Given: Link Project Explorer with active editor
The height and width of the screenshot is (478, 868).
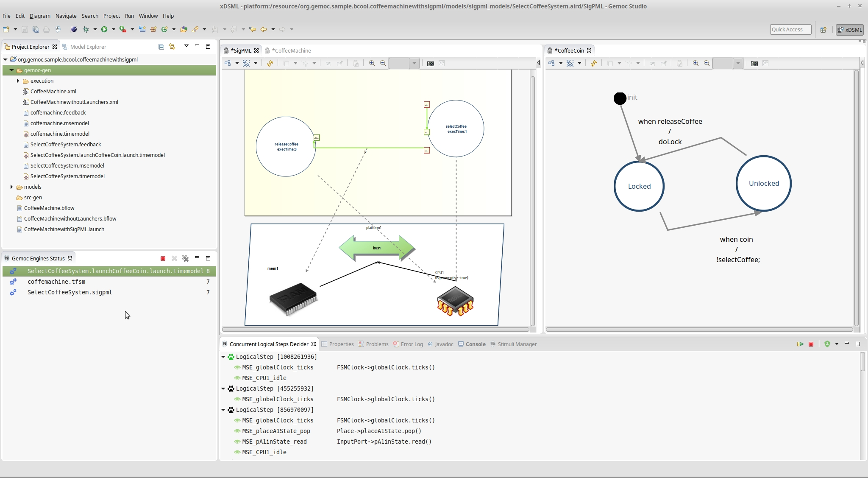Looking at the screenshot, I should point(172,47).
